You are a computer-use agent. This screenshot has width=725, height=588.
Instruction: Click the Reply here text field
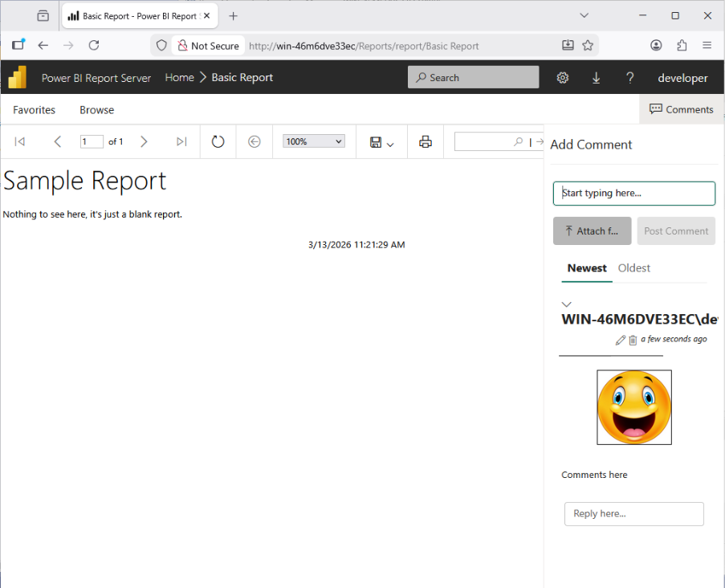pos(633,514)
